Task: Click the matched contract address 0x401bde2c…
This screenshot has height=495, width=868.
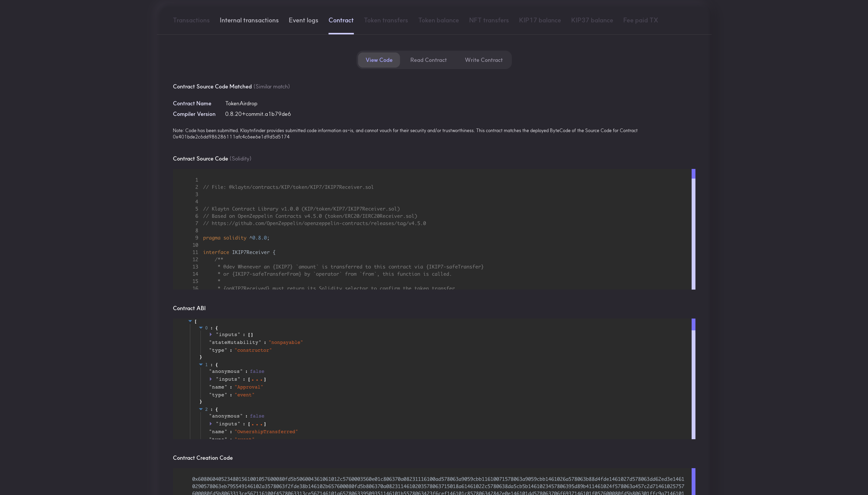Action: coord(231,137)
